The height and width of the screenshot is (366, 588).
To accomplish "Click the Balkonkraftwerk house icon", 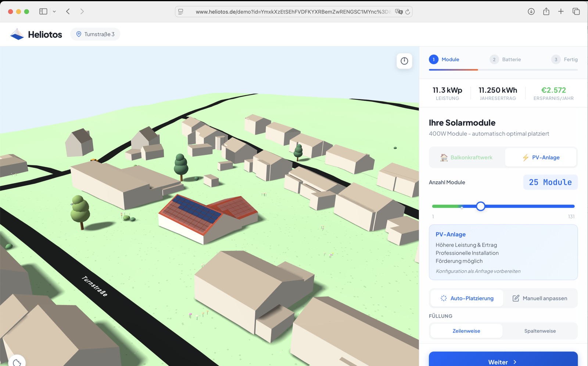I will 444,157.
